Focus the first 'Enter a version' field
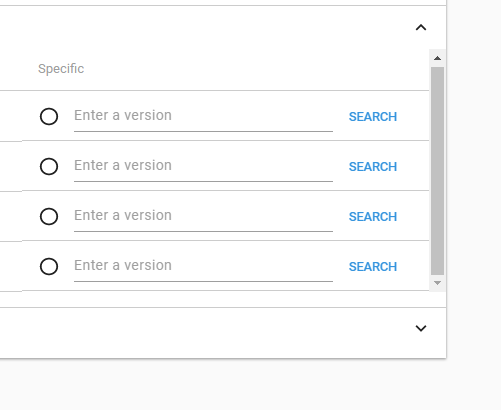This screenshot has height=410, width=501. [203, 116]
